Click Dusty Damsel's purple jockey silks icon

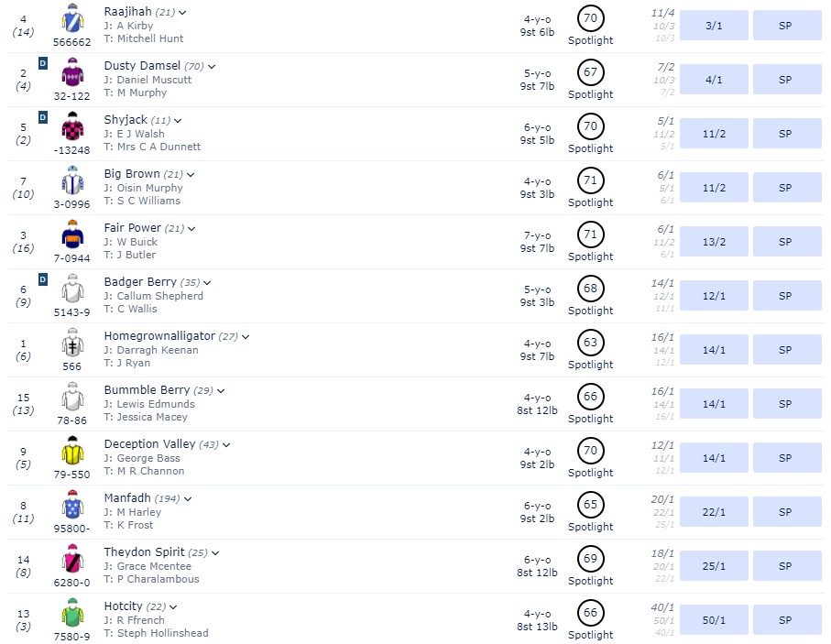pyautogui.click(x=72, y=73)
